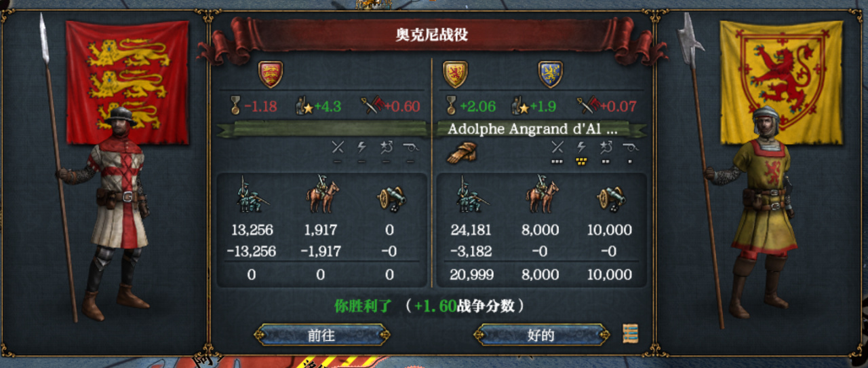
Task: Click the left army artillery cannon icon
Action: click(390, 197)
